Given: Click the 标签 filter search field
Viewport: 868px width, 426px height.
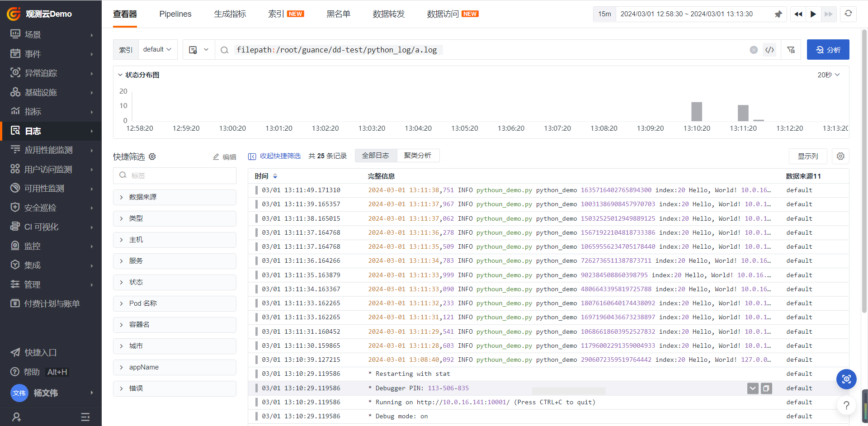Looking at the screenshot, I should 175,175.
